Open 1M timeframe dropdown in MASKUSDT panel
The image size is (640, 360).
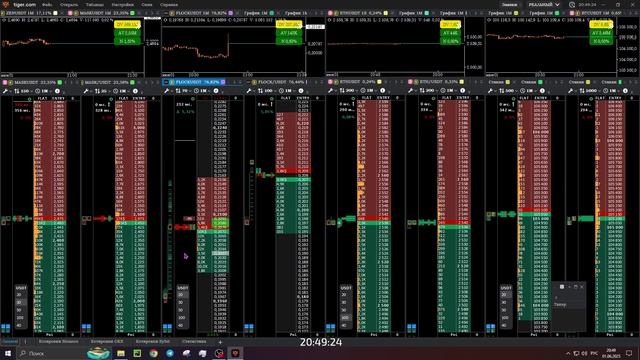(x=42, y=91)
